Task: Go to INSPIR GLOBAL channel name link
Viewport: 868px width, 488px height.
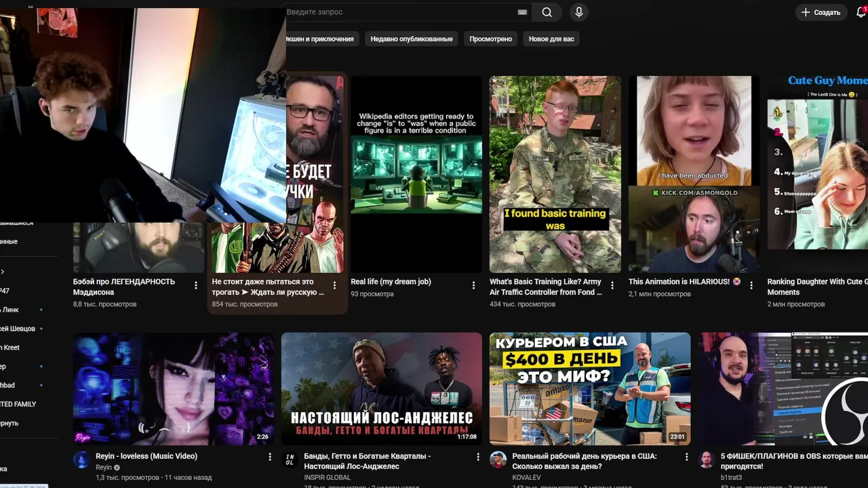Action: point(327,477)
